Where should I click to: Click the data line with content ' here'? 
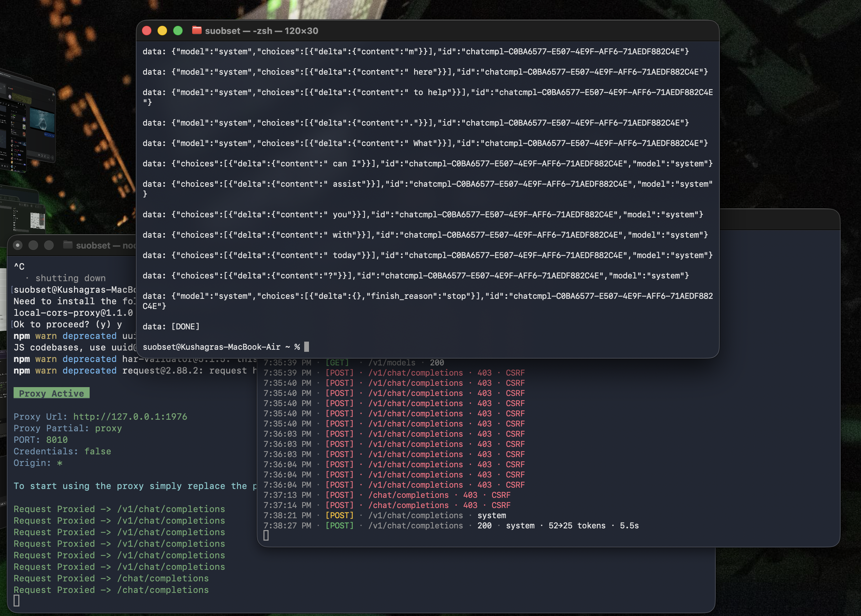(425, 72)
